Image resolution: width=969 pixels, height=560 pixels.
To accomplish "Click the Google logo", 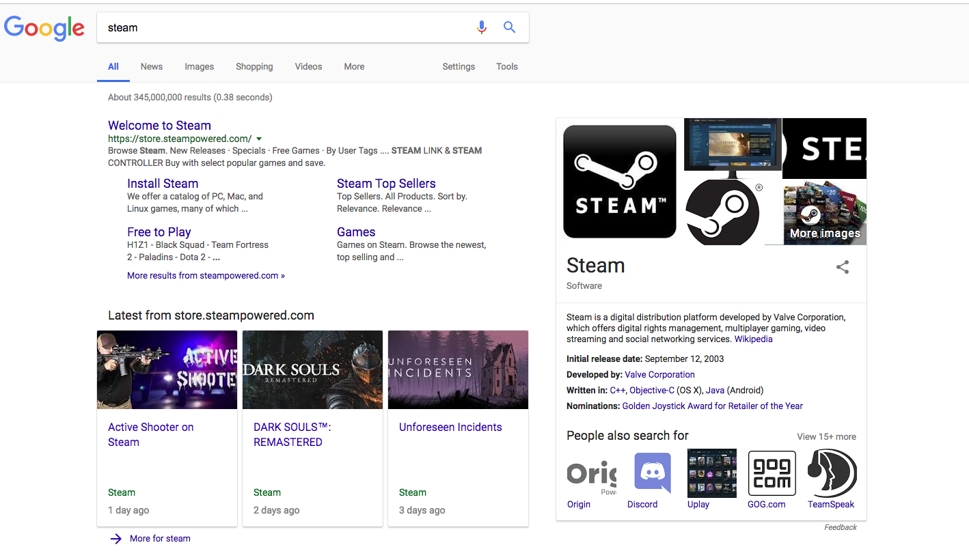I will click(x=44, y=28).
